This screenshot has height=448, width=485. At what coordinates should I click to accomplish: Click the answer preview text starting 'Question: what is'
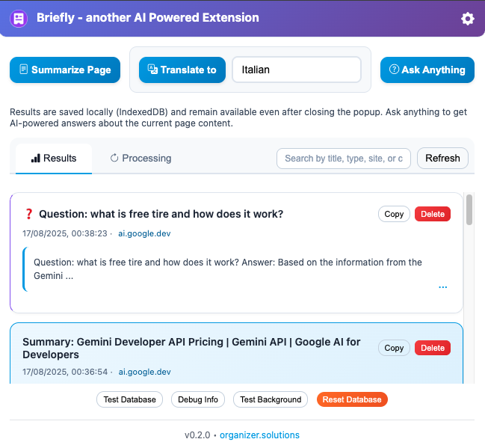click(x=228, y=269)
